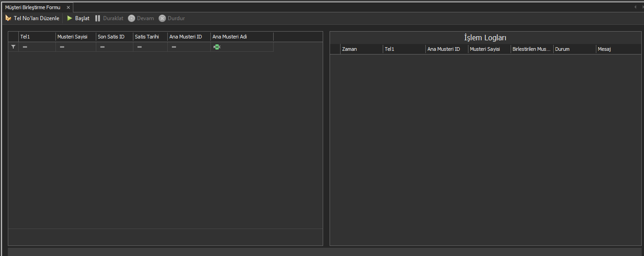Click the Zaman column header in logs
The image size is (644, 256).
pyautogui.click(x=362, y=49)
